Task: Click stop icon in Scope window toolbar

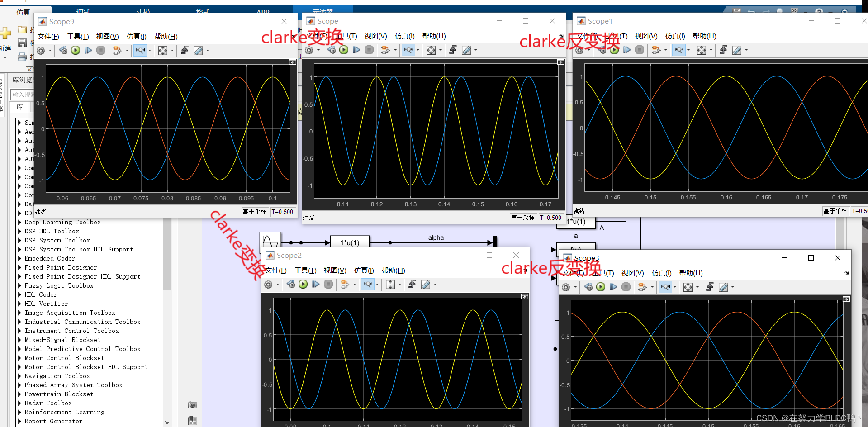Action: [369, 50]
